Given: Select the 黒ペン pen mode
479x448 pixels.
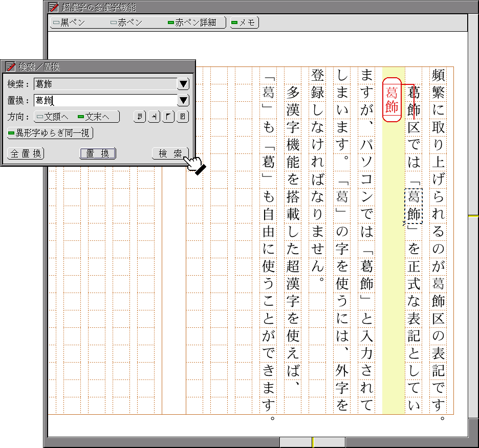Looking at the screenshot, I should 69,23.
